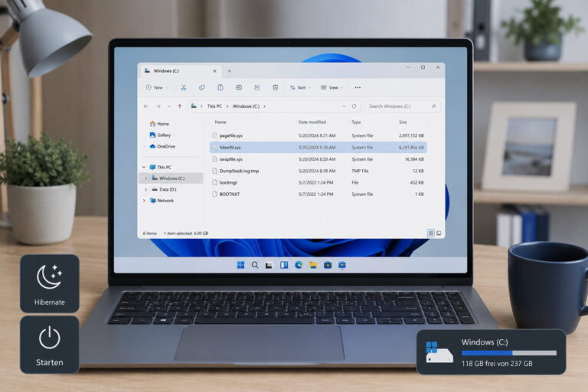The height and width of the screenshot is (392, 588).
Task: Click '118 GB frei von 237 GB' text
Action: pos(497,364)
